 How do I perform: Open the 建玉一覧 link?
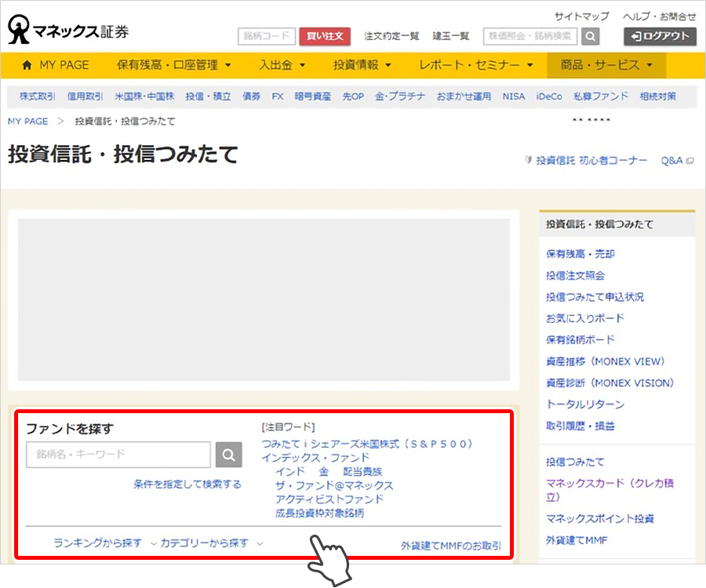[451, 36]
